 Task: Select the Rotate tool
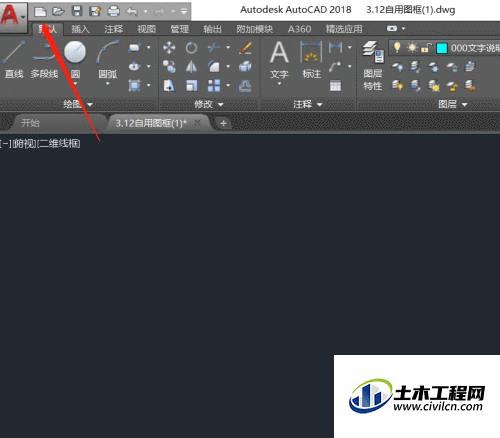[191, 48]
